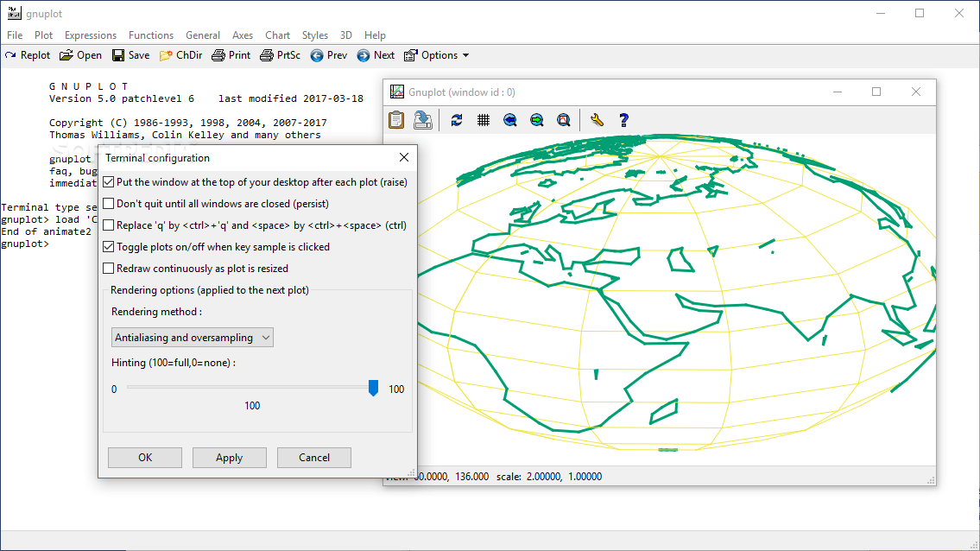
Task: Toggle the grid icon in plot toolbar
Action: [484, 119]
